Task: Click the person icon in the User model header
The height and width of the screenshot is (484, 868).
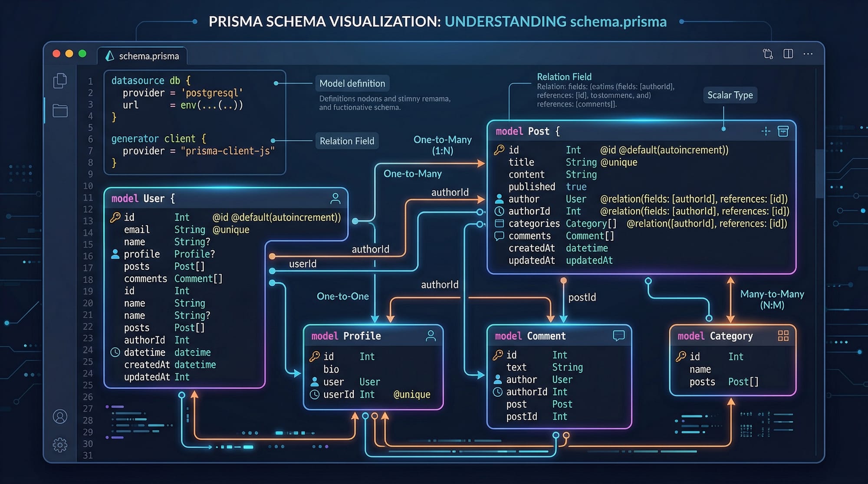Action: coord(335,199)
